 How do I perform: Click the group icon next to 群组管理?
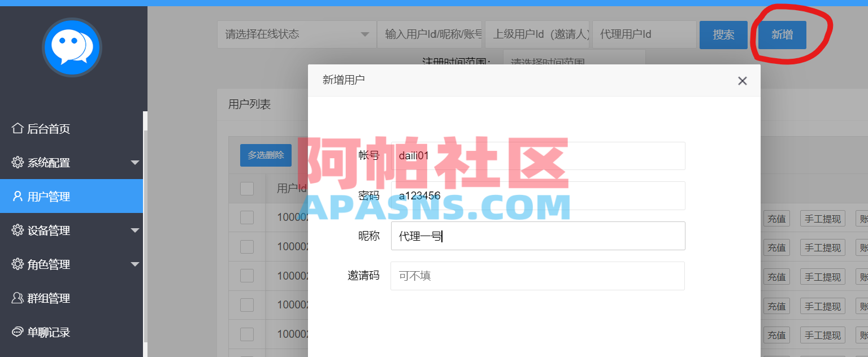point(18,298)
